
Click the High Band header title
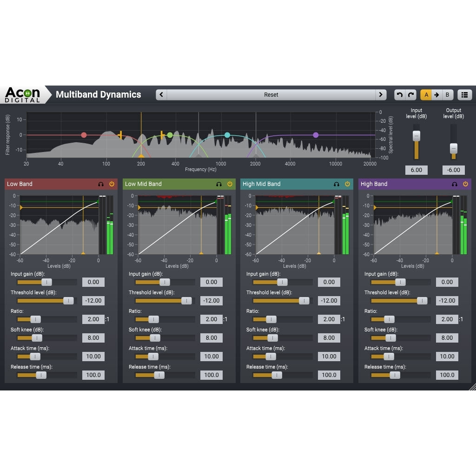pos(374,184)
